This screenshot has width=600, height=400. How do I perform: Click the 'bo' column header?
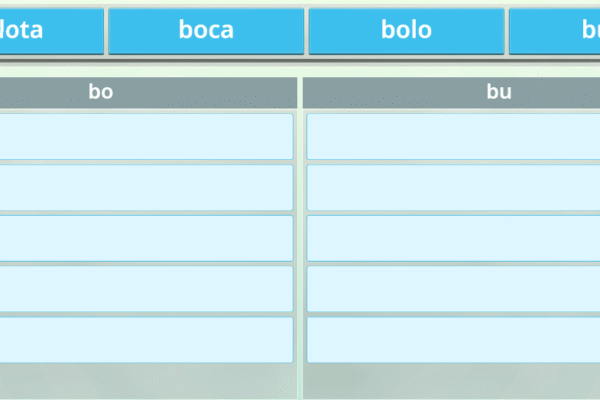(148, 92)
